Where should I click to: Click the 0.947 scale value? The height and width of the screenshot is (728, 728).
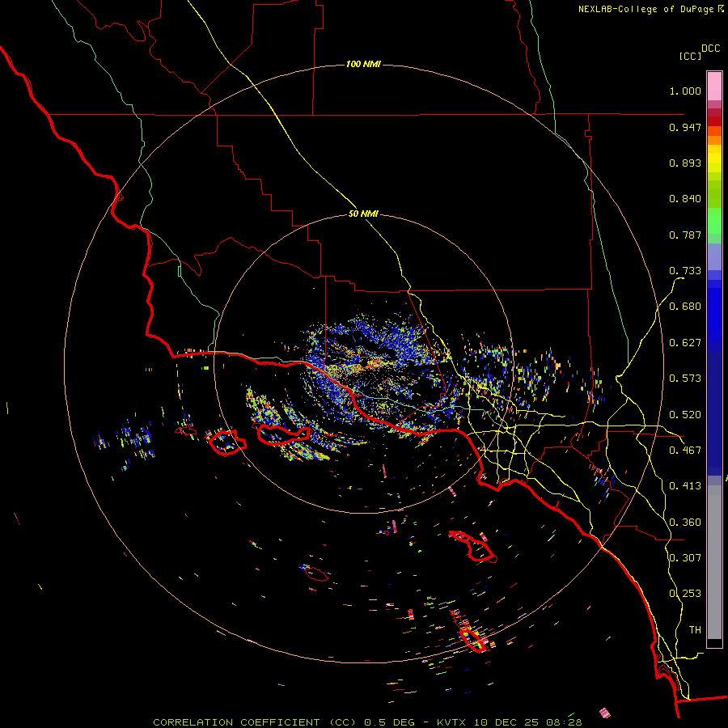(x=685, y=127)
